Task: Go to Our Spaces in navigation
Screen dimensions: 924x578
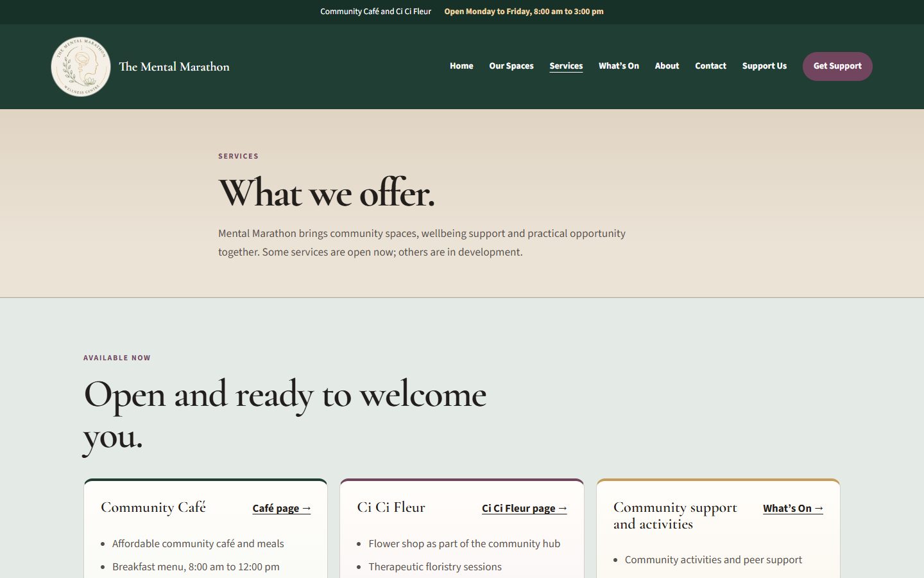Action: (x=511, y=66)
